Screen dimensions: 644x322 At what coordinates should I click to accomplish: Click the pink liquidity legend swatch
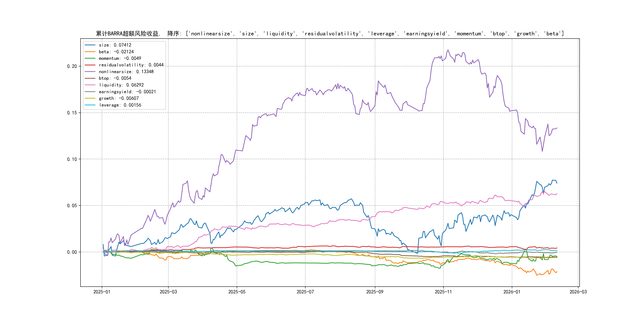point(90,85)
